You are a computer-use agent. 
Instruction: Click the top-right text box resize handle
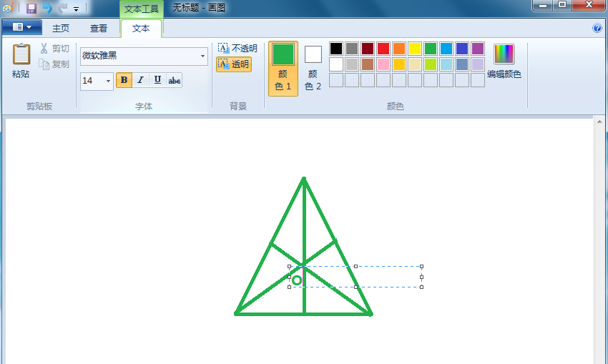point(421,266)
